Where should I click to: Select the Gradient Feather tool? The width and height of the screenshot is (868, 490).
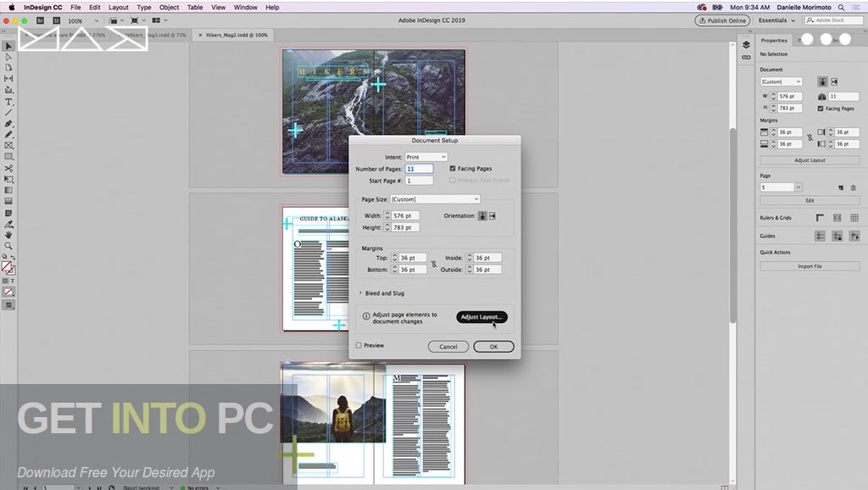8,202
